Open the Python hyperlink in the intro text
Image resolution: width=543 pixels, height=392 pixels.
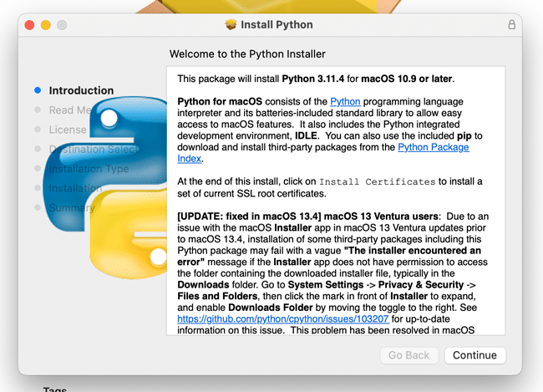(345, 102)
